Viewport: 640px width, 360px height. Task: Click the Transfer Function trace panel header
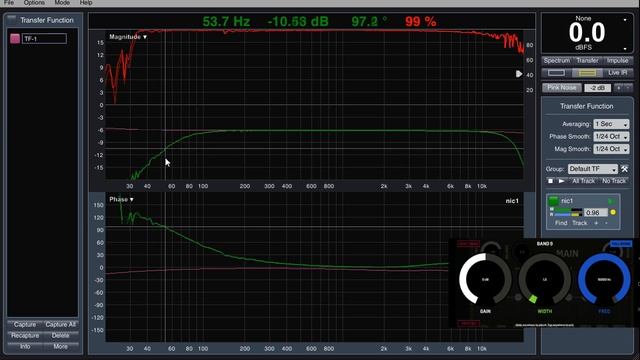[x=47, y=20]
